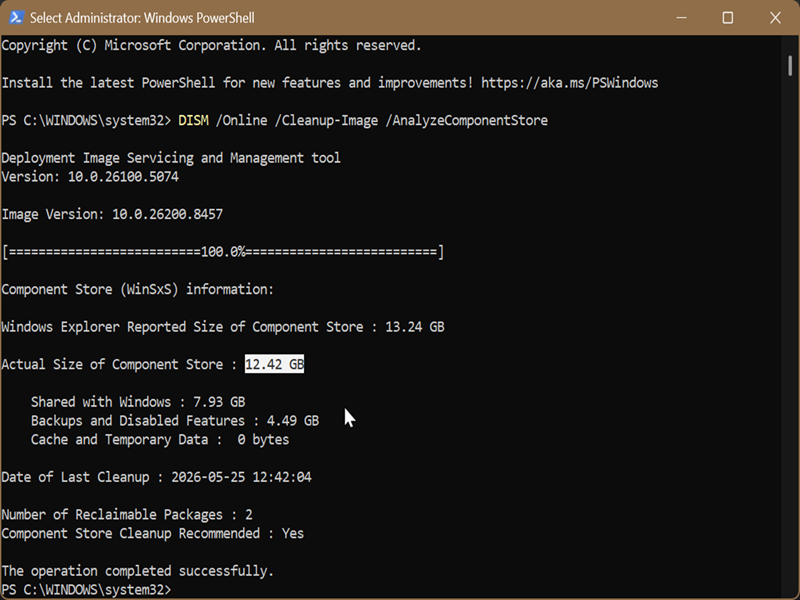Click the 'Select Administrator: Windows PowerShell' title text
Image resolution: width=800 pixels, height=600 pixels.
click(142, 18)
